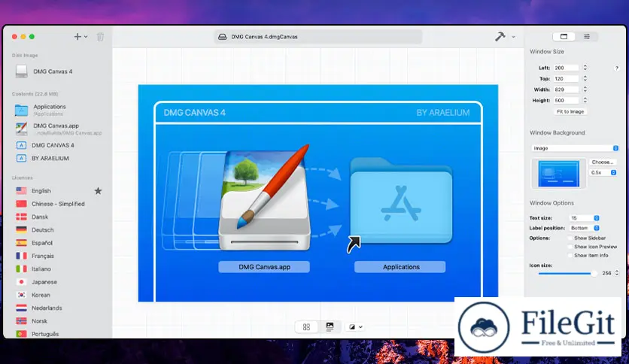The height and width of the screenshot is (364, 629).
Task: Switch to icon grid view mode
Action: 306,327
